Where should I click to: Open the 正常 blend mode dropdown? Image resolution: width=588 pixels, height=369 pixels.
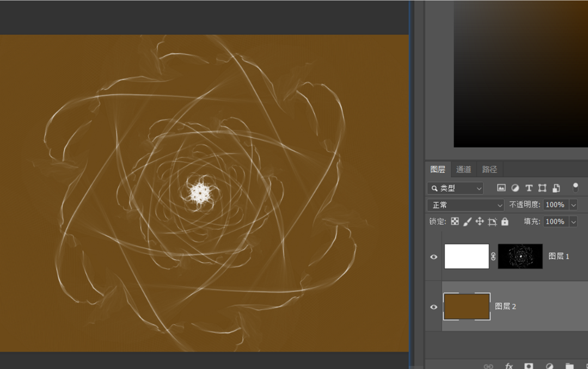[x=465, y=205]
